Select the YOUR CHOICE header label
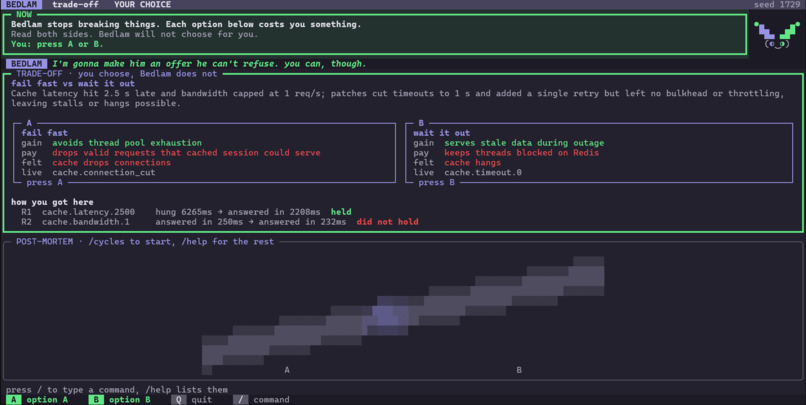806x405 pixels. [x=142, y=5]
